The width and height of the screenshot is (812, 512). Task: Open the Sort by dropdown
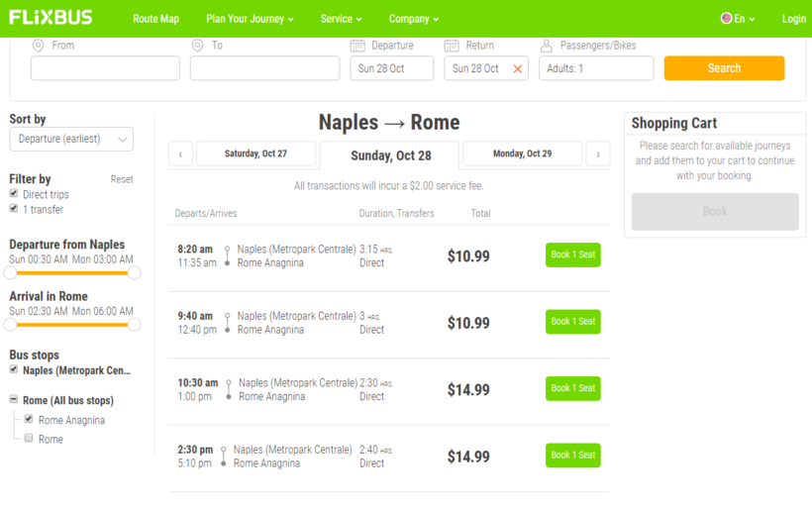[x=71, y=140]
